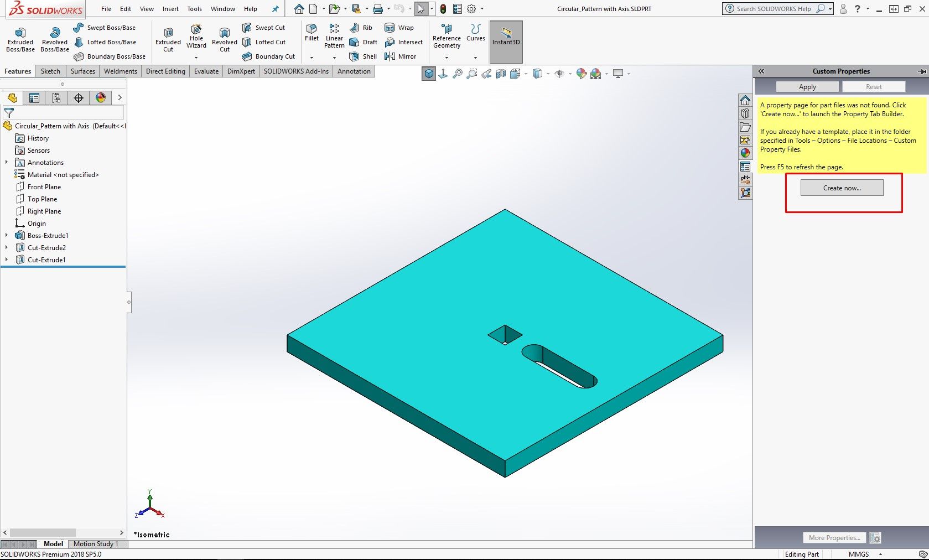Open DisplayManager color wheel tab
This screenshot has height=560, width=929.
[x=100, y=98]
